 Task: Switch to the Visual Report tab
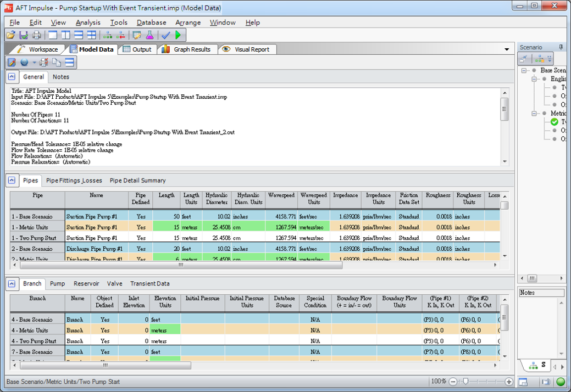pyautogui.click(x=247, y=49)
